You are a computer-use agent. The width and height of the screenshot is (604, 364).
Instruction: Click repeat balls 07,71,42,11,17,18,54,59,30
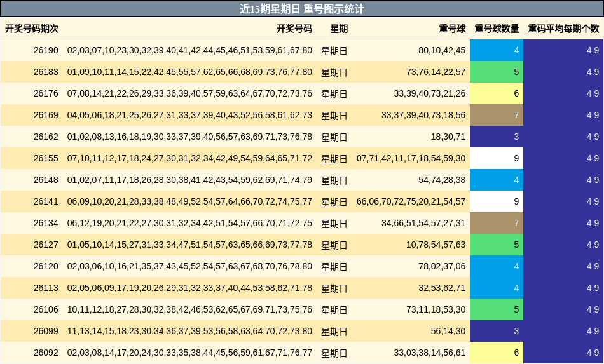point(411,158)
